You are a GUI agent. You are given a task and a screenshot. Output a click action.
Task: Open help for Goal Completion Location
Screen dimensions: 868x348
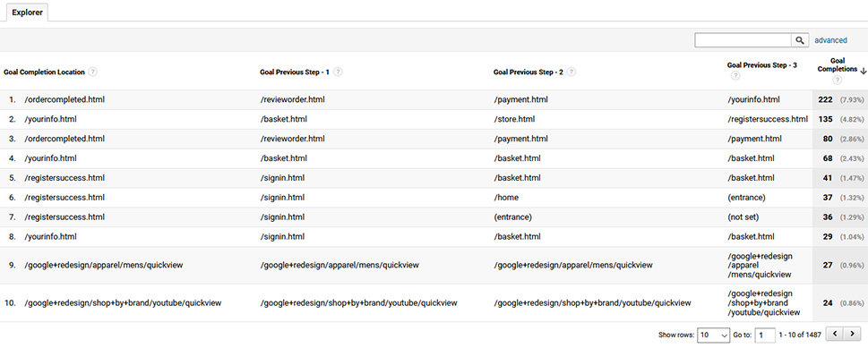coord(92,72)
